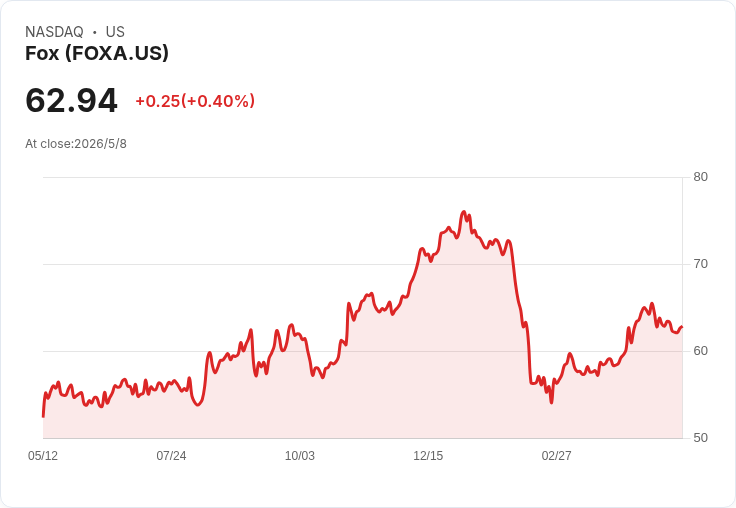Click the 12/15 date label on x-axis
This screenshot has height=508, width=736.
428,456
